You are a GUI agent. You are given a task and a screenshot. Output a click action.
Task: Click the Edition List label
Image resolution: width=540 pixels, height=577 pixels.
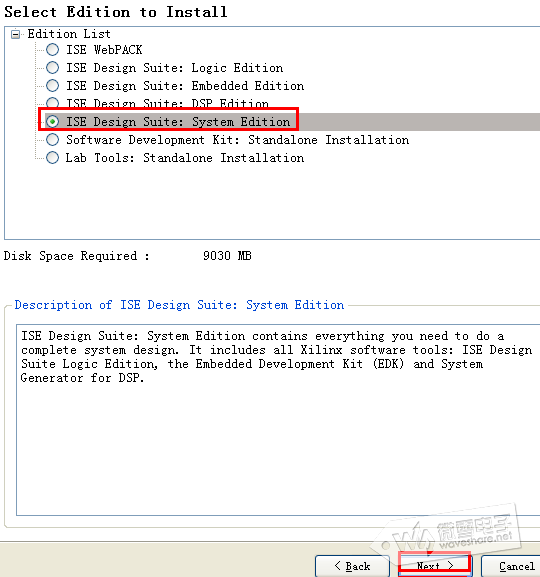point(69,34)
